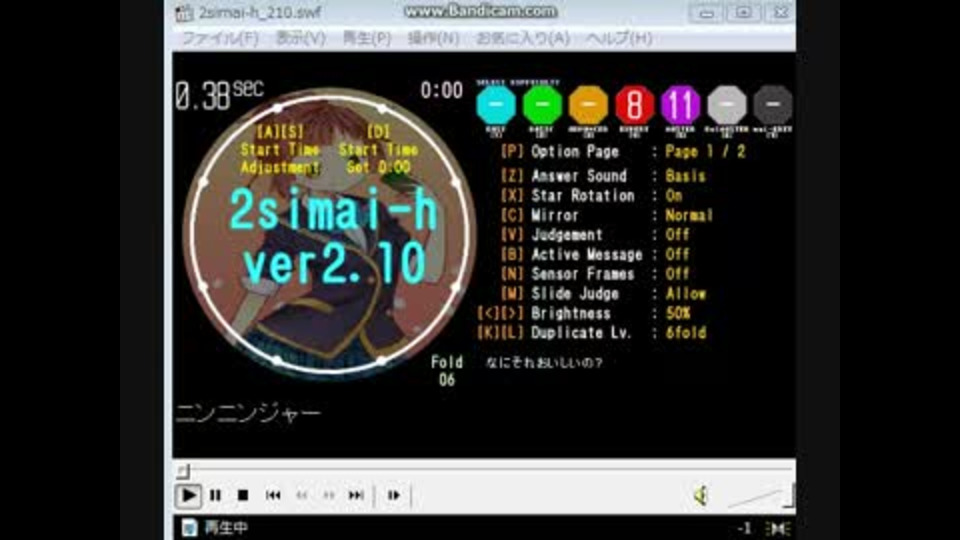Stop playback using the square stop button
This screenshot has height=540, width=960.
click(x=243, y=495)
